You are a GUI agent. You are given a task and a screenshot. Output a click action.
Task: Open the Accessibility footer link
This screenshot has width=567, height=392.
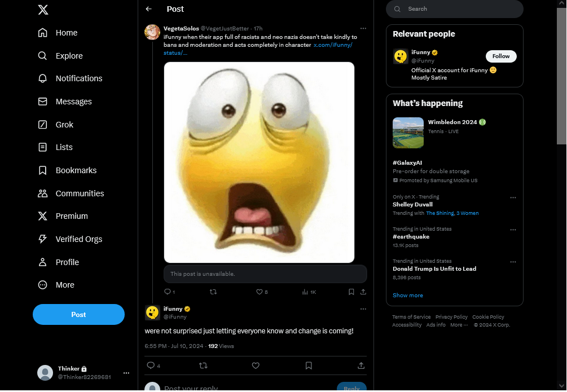click(407, 325)
